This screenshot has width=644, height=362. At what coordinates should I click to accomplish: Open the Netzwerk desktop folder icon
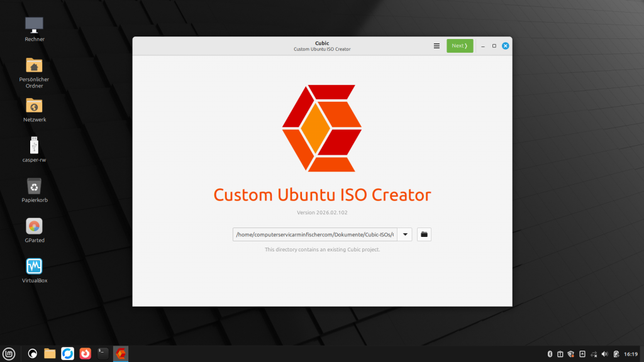click(x=34, y=110)
